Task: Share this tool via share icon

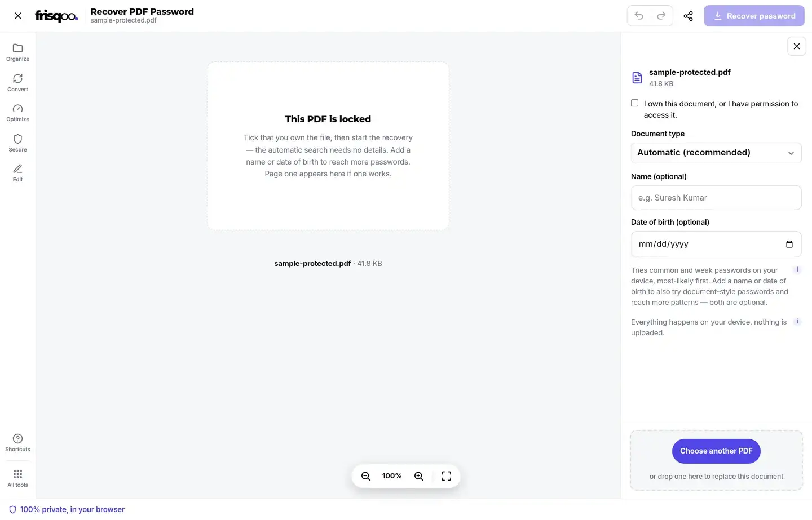Action: (x=688, y=16)
